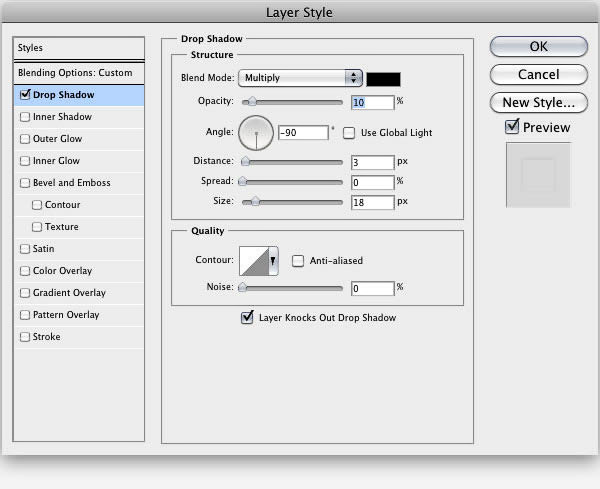Click the Noise slider handle

(x=242, y=287)
